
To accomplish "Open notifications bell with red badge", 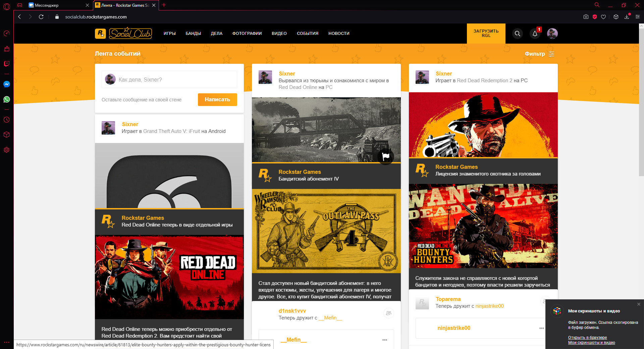I will coord(535,34).
